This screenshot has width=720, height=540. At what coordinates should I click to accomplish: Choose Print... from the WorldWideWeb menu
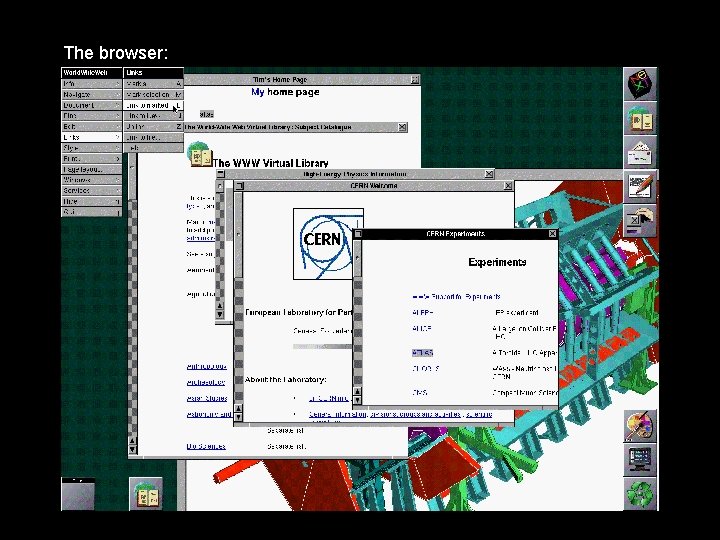(91, 158)
